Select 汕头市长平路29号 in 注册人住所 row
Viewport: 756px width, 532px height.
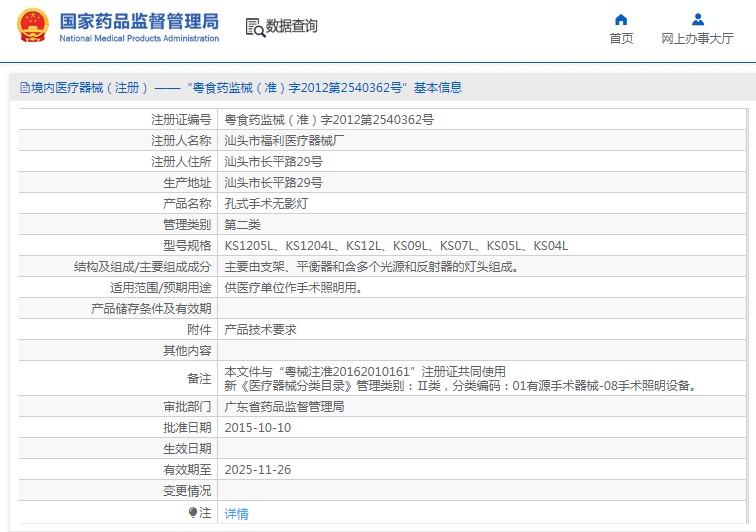pyautogui.click(x=273, y=162)
